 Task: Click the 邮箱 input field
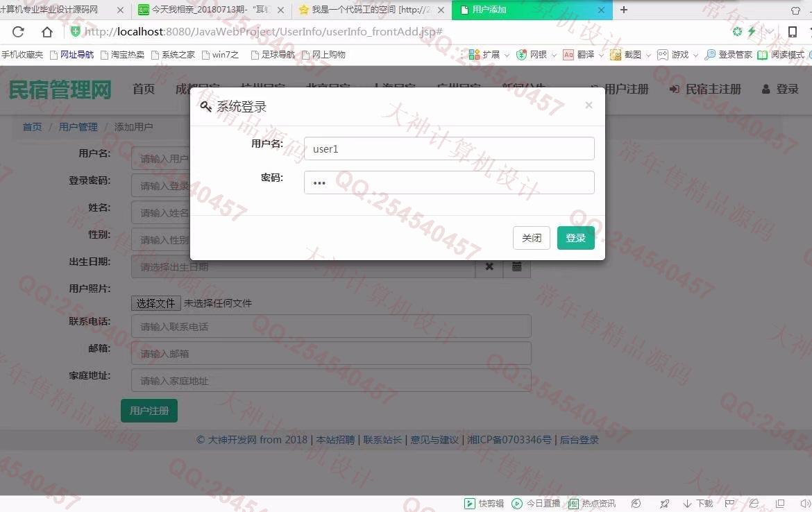[332, 354]
